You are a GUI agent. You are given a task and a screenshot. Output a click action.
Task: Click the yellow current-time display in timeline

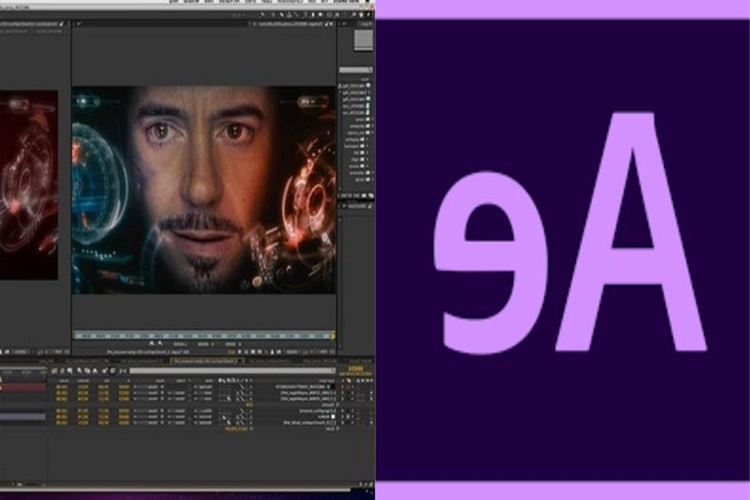356,369
